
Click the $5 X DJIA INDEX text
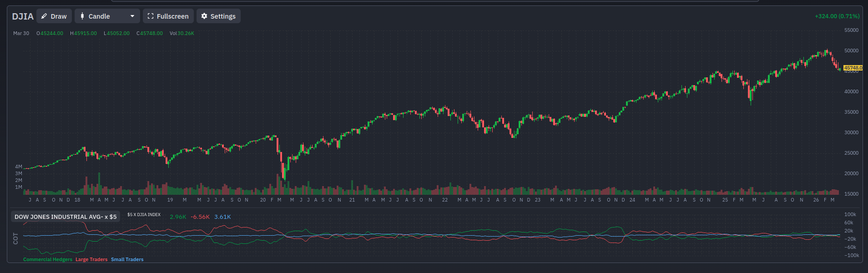tap(144, 214)
